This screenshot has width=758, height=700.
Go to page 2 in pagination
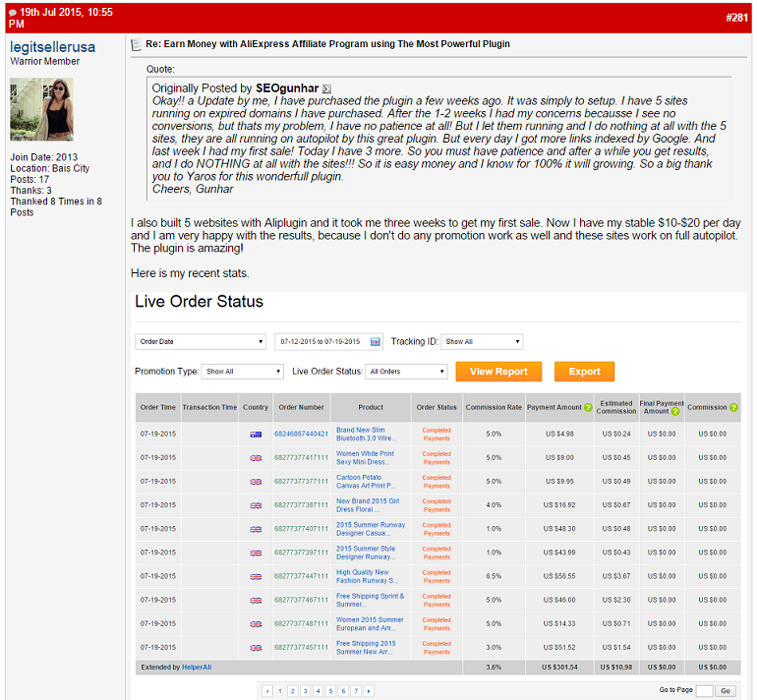pyautogui.click(x=292, y=691)
